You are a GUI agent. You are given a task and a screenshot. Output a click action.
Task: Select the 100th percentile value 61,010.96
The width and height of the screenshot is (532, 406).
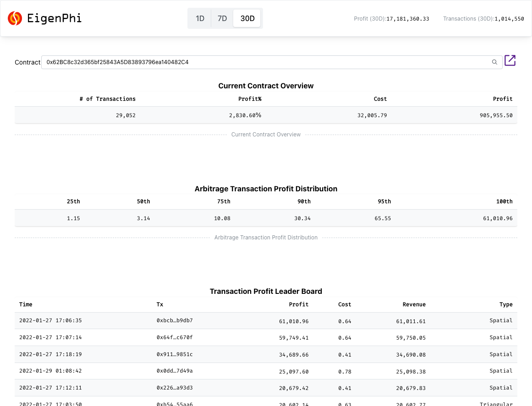498,218
